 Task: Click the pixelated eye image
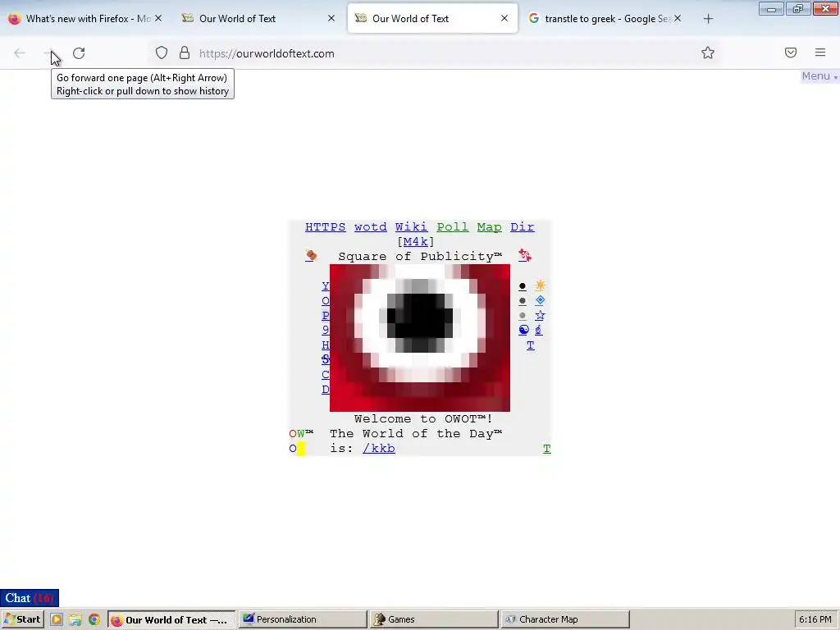coord(420,338)
